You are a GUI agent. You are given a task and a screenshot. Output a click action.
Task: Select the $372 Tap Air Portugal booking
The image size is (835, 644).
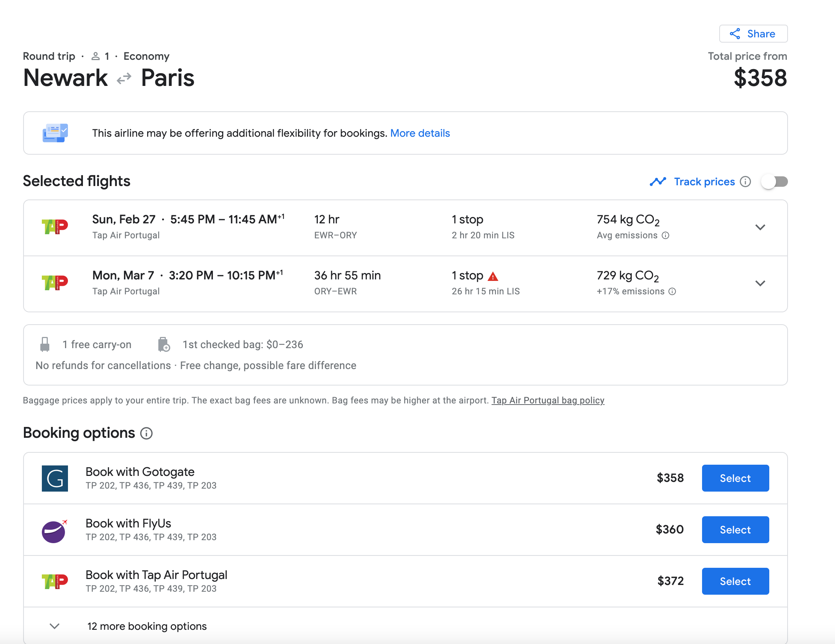[735, 581]
